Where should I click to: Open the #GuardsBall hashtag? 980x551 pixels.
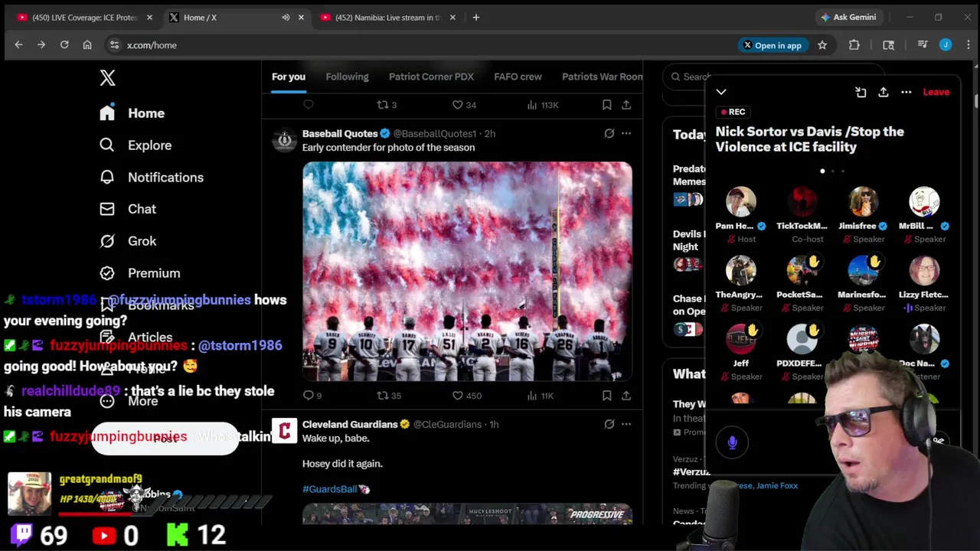pyautogui.click(x=330, y=489)
